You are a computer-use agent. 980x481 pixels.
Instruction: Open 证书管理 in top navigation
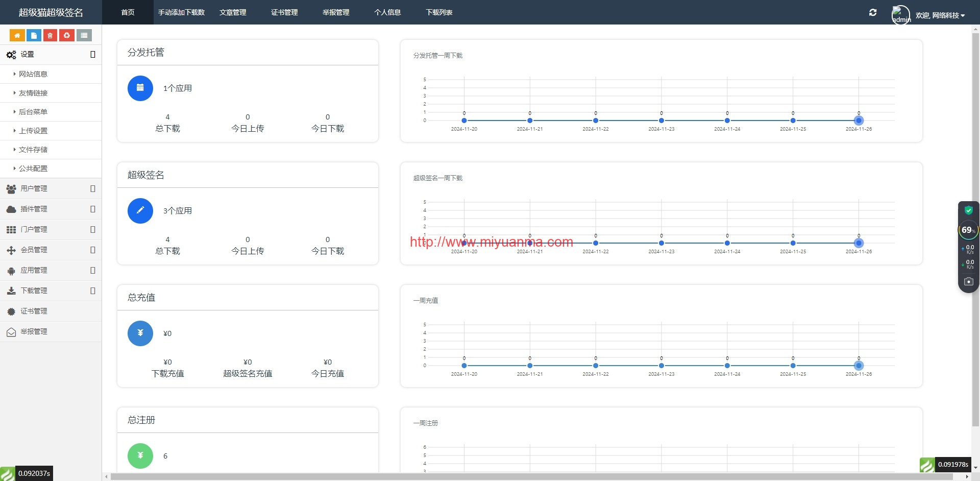(x=284, y=12)
